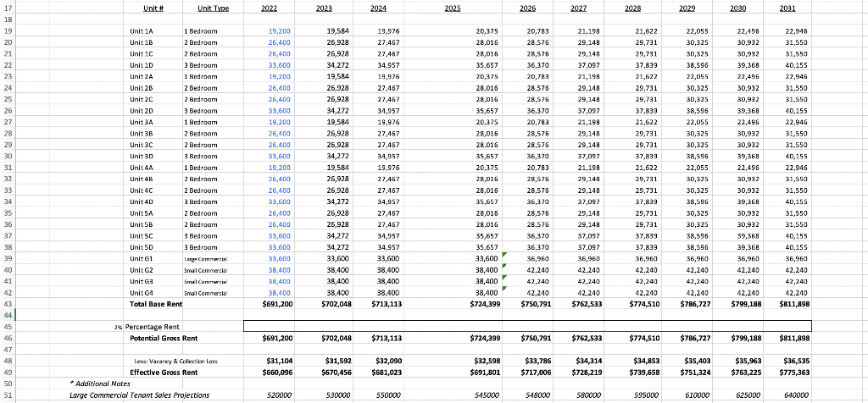This screenshot has width=868, height=403.
Task: Click Unit 1A's 2022 rent 19,200
Action: point(279,31)
